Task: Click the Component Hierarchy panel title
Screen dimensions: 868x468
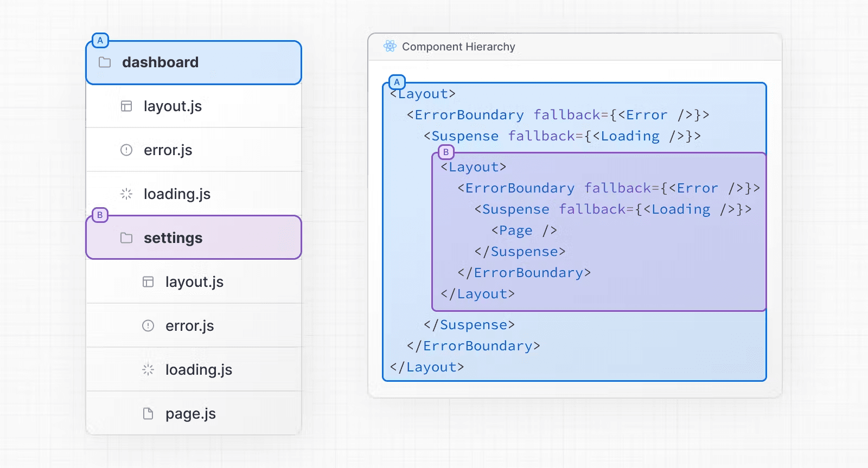Action: (458, 47)
